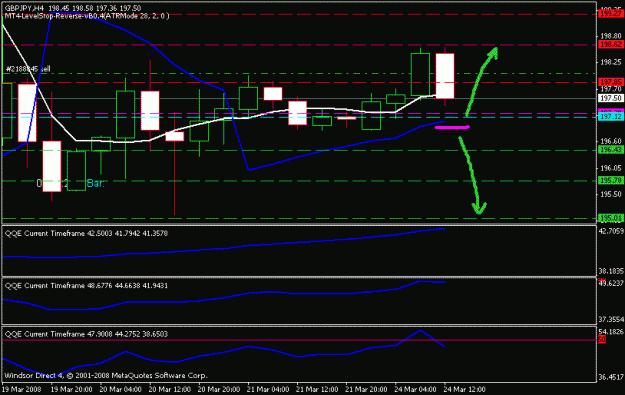Click the 20 Mar 20:00 time label
Viewport: 625px width, 395px height.
(219, 389)
